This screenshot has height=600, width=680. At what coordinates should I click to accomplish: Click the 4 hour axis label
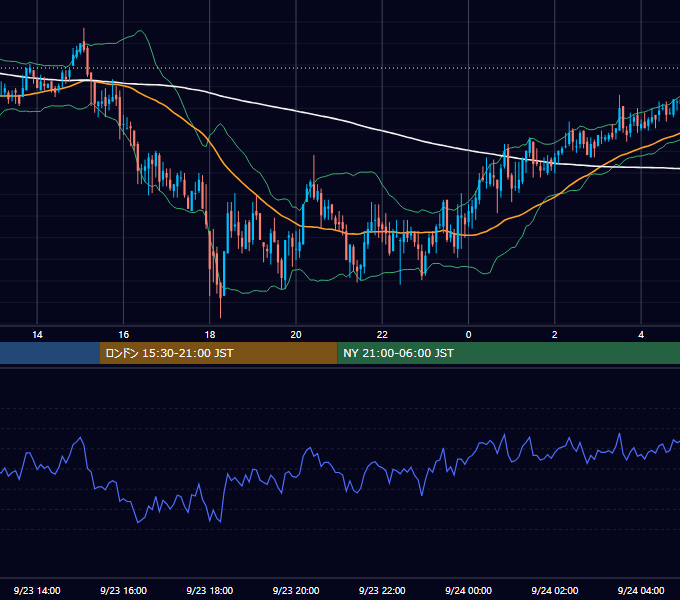coord(641,335)
